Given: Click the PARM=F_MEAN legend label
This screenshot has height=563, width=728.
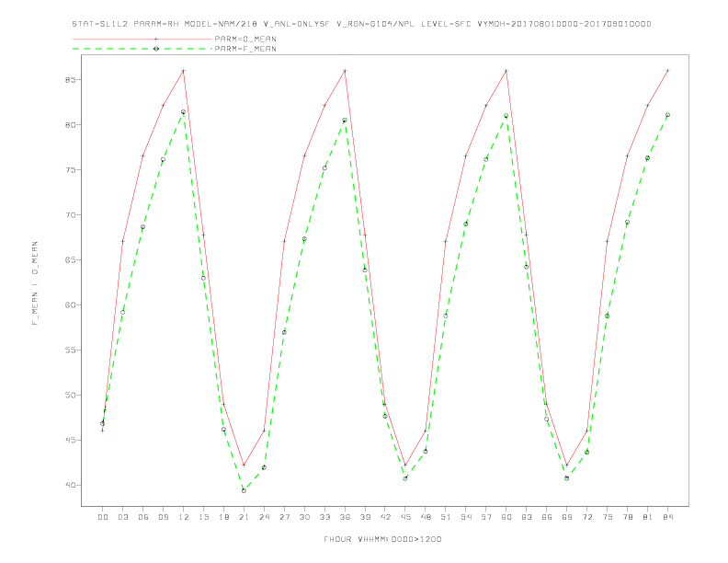Looking at the screenshot, I should pyautogui.click(x=245, y=49).
